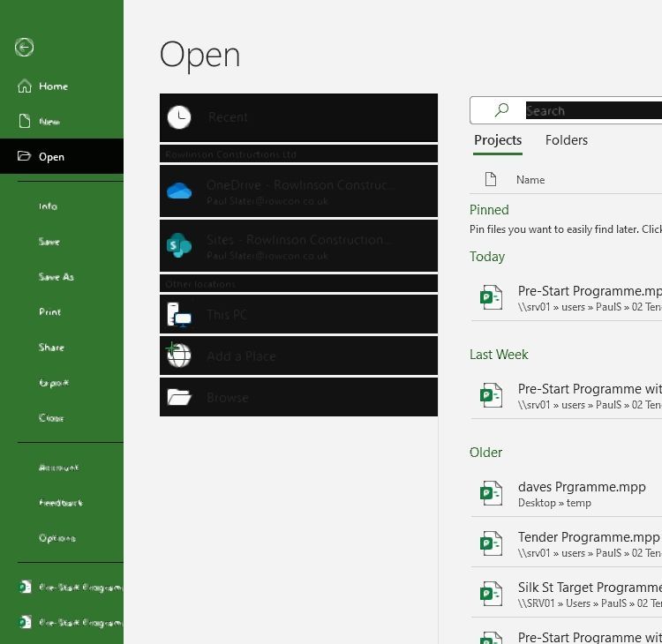662x644 pixels.
Task: Click the daves Prgramme file icon
Action: (491, 493)
